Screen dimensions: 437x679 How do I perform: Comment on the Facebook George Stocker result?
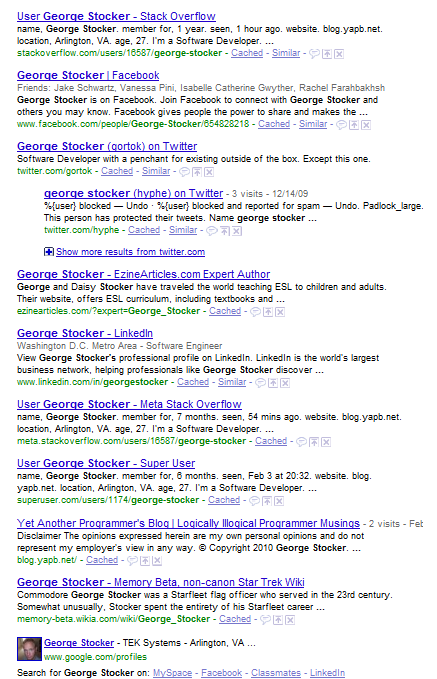point(342,125)
